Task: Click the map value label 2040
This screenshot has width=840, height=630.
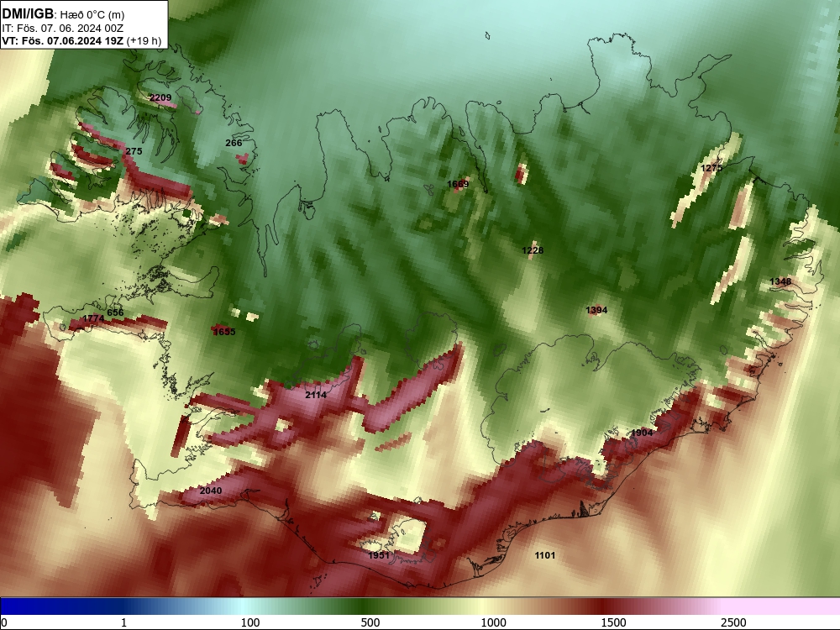Action: tap(211, 491)
